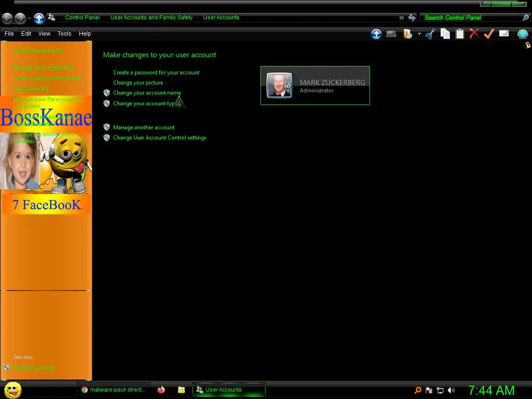Open Control Panel breadcrumb in address bar
Image resolution: width=532 pixels, height=399 pixels.
pyautogui.click(x=82, y=17)
